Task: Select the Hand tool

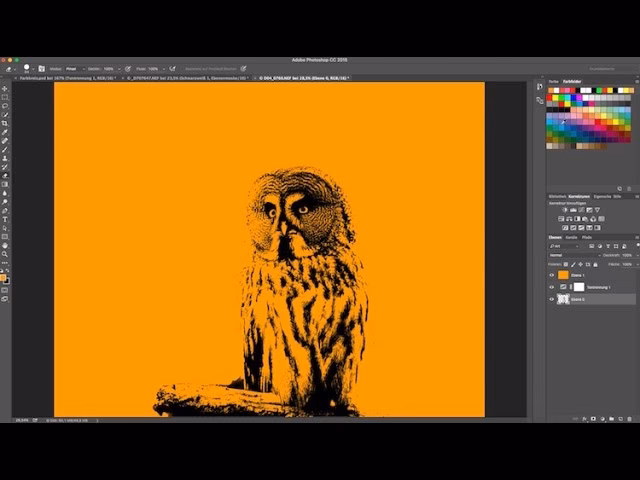Action: [x=5, y=245]
